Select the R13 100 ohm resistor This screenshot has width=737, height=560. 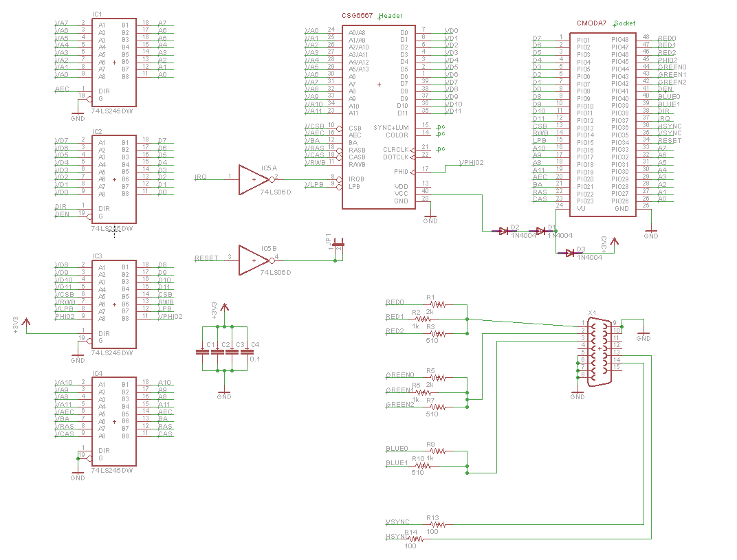(432, 525)
